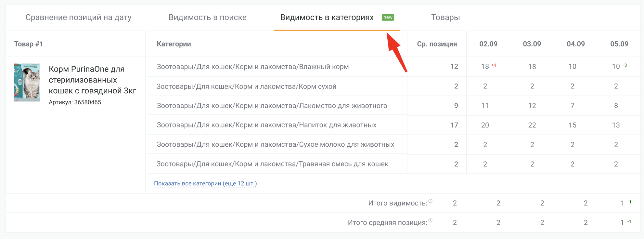
Task: Click the -8 change indicator on 05.09
Action: pos(625,65)
